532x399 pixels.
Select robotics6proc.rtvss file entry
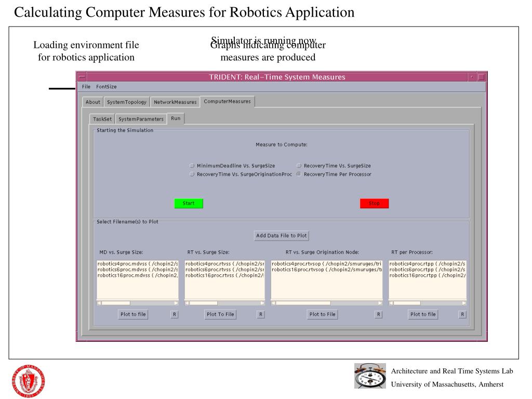[x=224, y=270]
